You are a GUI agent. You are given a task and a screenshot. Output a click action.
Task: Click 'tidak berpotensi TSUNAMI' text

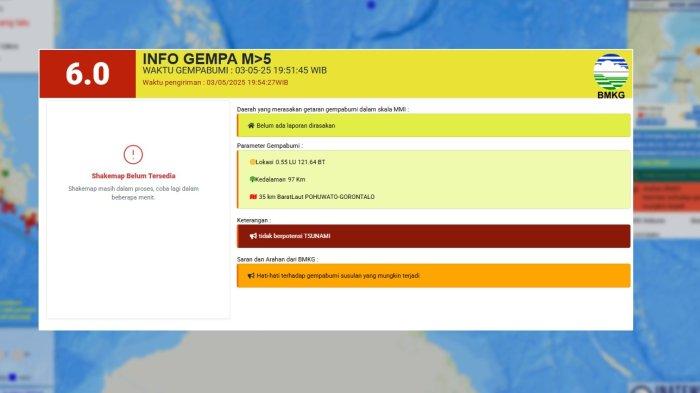(x=295, y=236)
